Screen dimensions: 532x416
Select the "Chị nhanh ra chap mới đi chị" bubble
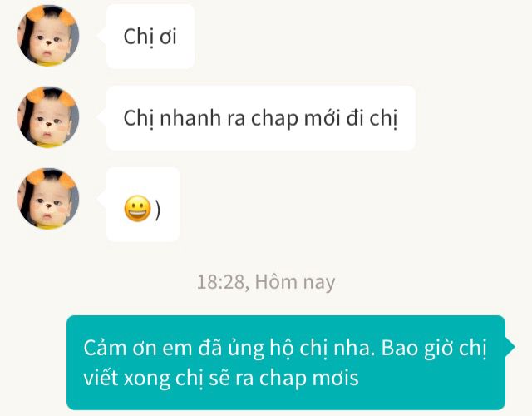pyautogui.click(x=260, y=118)
